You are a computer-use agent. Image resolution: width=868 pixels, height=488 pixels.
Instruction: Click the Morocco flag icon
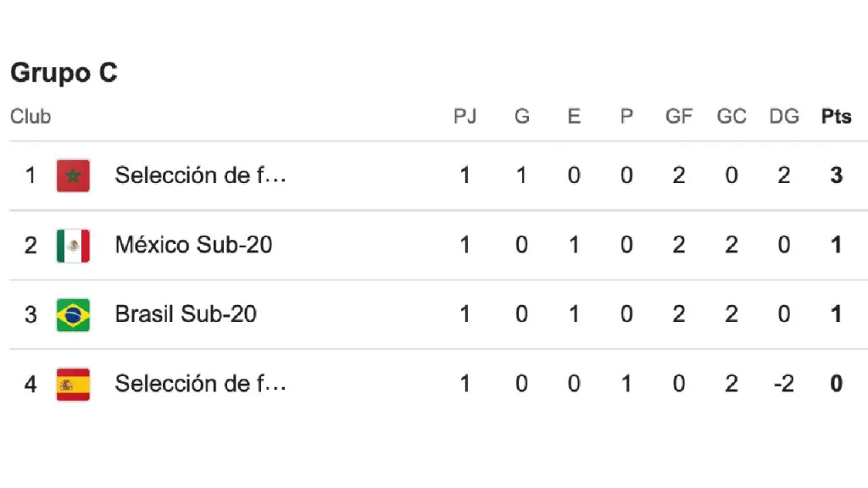[73, 175]
